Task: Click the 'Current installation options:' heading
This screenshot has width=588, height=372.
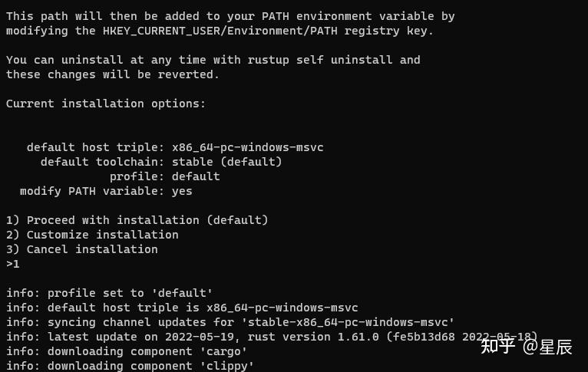Action: (106, 104)
